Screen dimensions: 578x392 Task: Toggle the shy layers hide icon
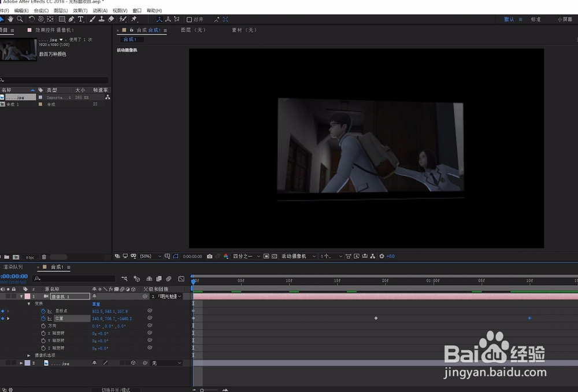[149, 279]
